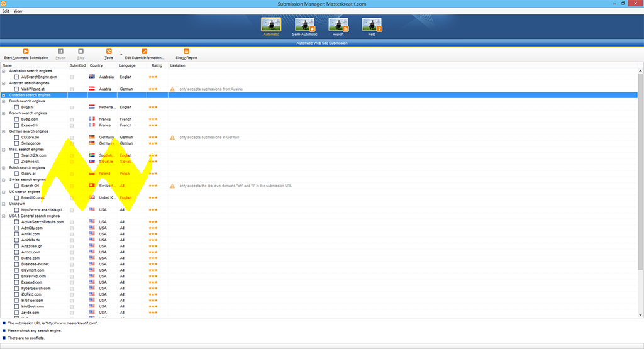
Task: Collapse USA & General search engines group
Action: 4,216
